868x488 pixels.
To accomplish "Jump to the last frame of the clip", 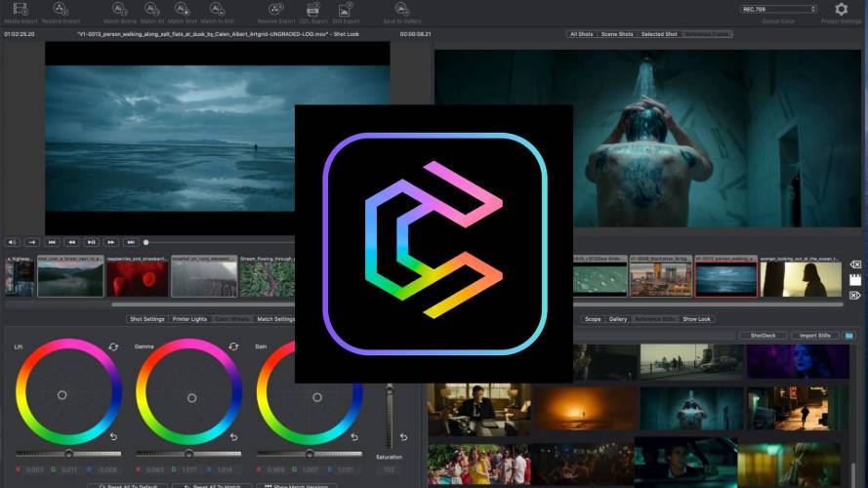I will point(131,242).
